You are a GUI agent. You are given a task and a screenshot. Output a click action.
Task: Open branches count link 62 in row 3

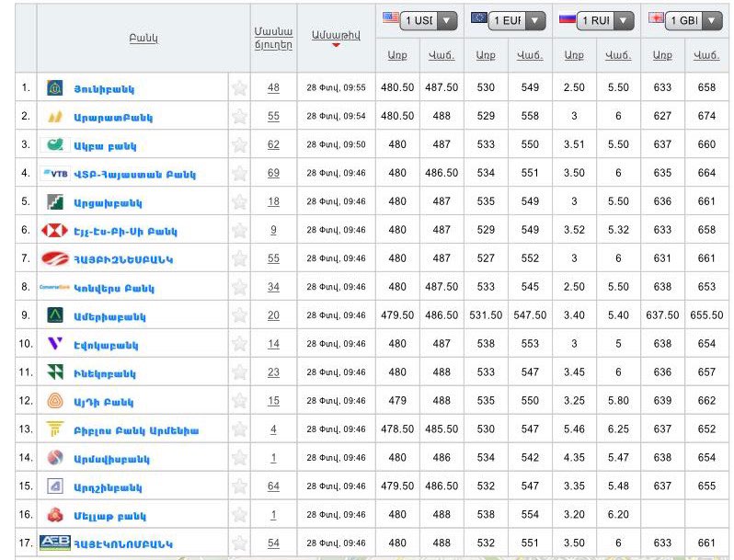[273, 144]
